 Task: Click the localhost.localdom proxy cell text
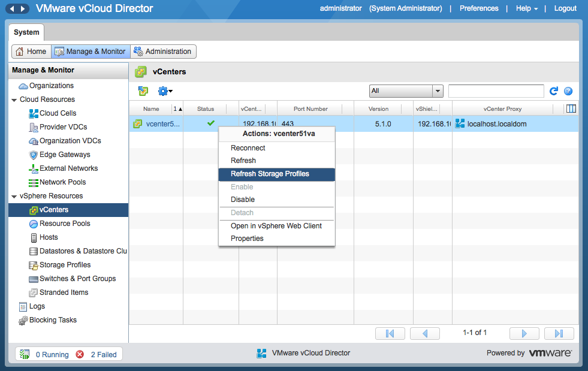coord(497,124)
